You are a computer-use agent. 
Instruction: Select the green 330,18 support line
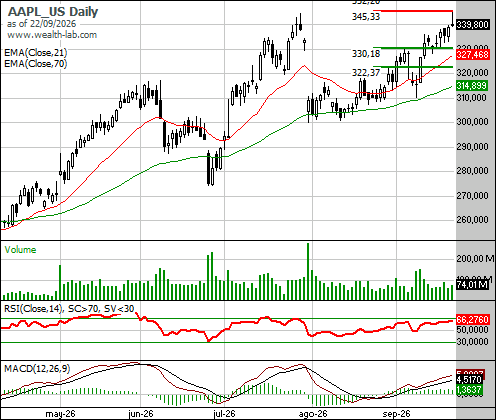point(413,48)
